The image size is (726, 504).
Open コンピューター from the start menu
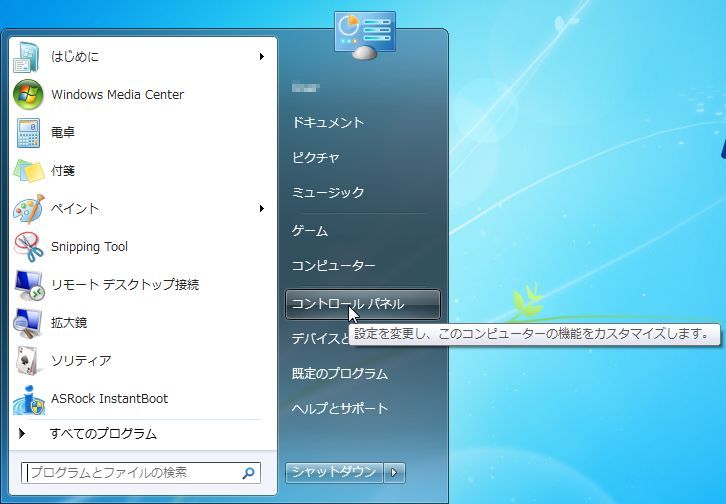point(333,265)
